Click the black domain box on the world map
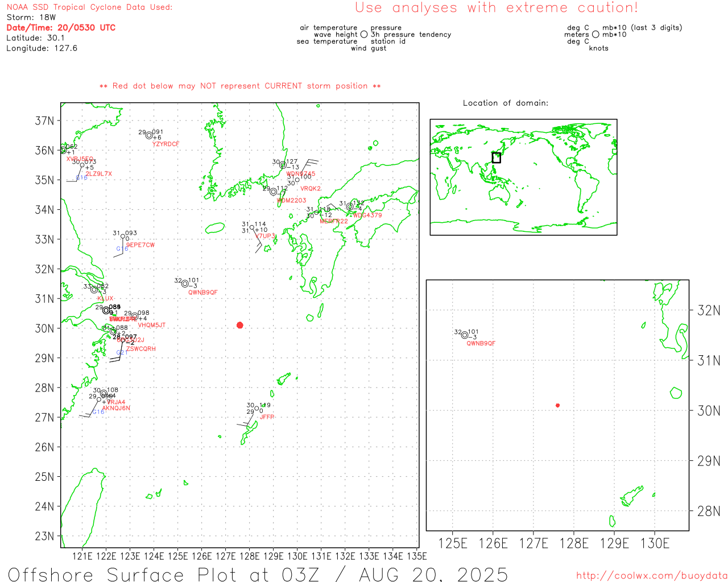The image size is (728, 582). point(497,157)
